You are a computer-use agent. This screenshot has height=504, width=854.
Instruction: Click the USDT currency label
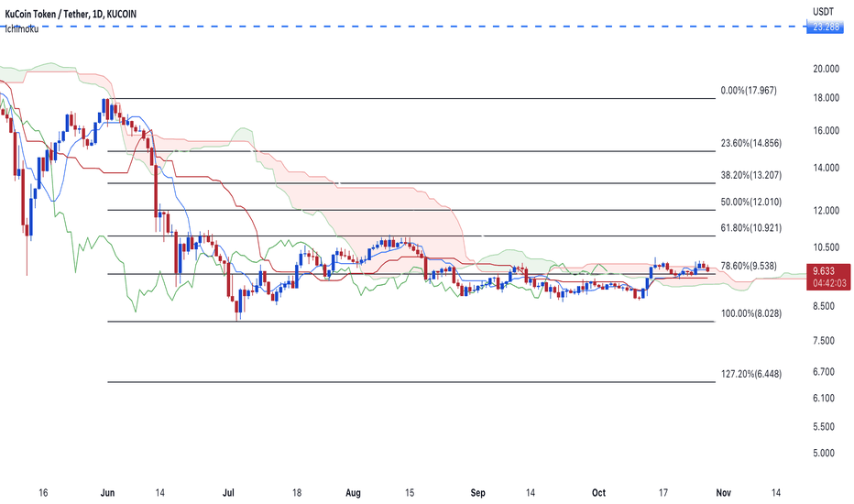click(x=823, y=11)
